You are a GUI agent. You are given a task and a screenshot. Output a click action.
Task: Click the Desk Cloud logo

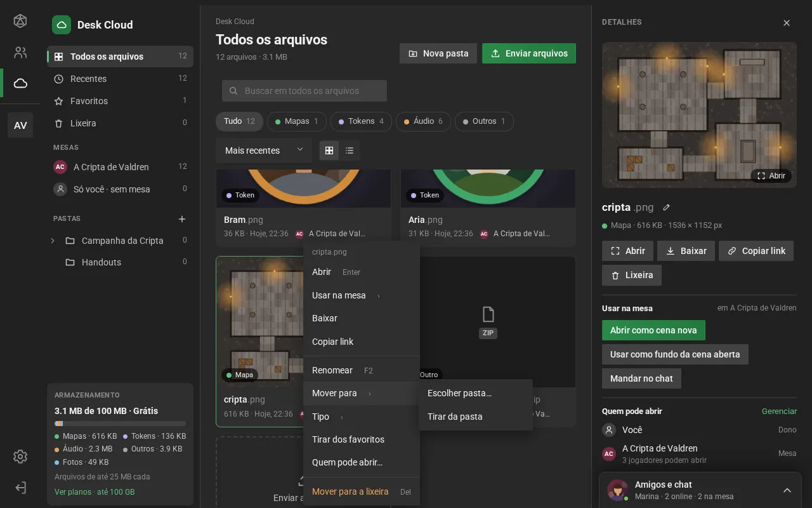click(62, 25)
